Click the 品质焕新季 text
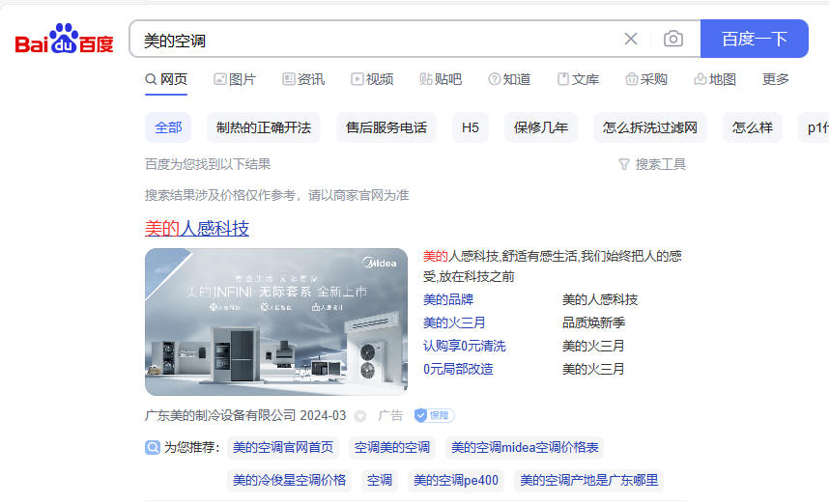 [593, 322]
